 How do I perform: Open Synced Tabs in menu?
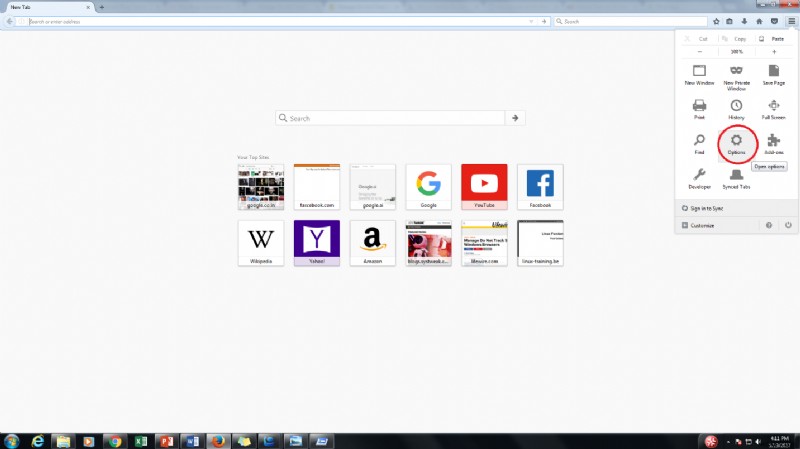coord(736,179)
